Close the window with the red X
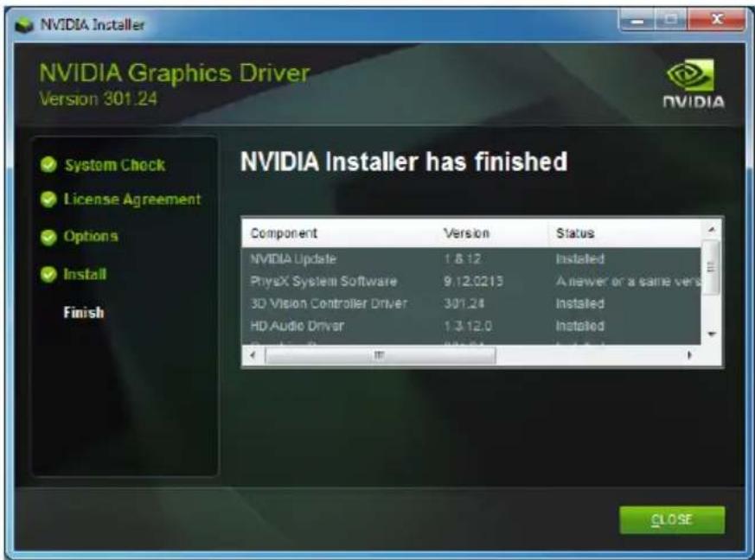Screen dimensions: 755x560 tap(716, 20)
